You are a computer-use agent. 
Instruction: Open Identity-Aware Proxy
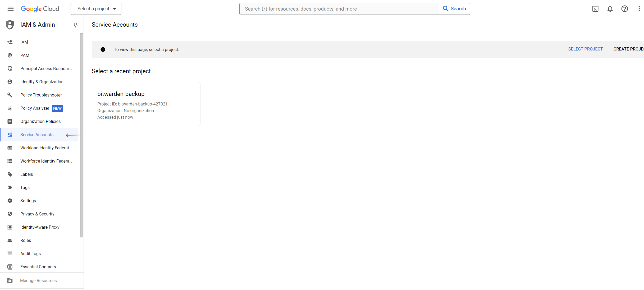(40, 227)
